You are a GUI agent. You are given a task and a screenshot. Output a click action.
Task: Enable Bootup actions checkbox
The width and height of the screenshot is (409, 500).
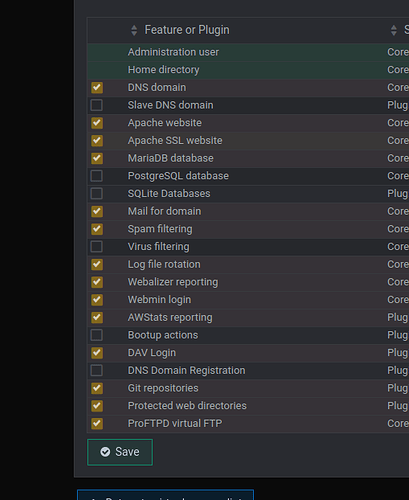pos(97,335)
